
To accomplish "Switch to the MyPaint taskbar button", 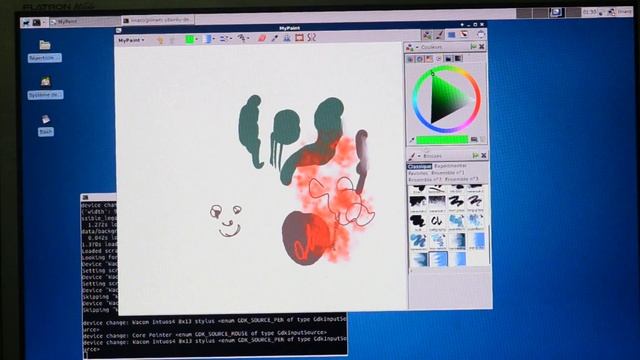I will pyautogui.click(x=84, y=22).
